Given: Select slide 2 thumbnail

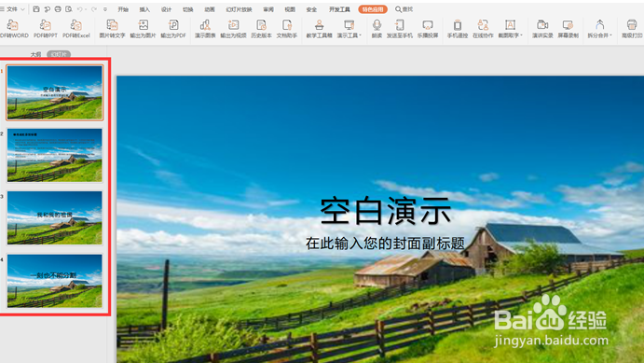Looking at the screenshot, I should tap(55, 155).
